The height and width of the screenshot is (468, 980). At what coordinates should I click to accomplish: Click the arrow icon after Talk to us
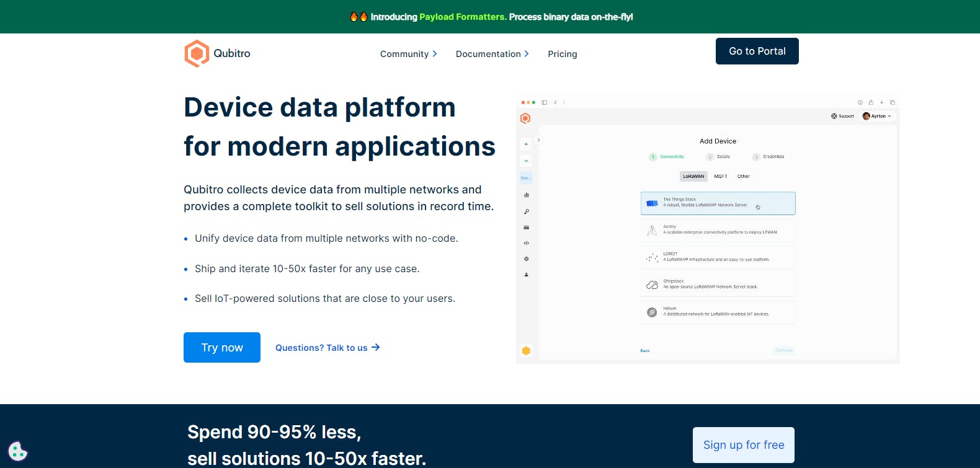[375, 348]
